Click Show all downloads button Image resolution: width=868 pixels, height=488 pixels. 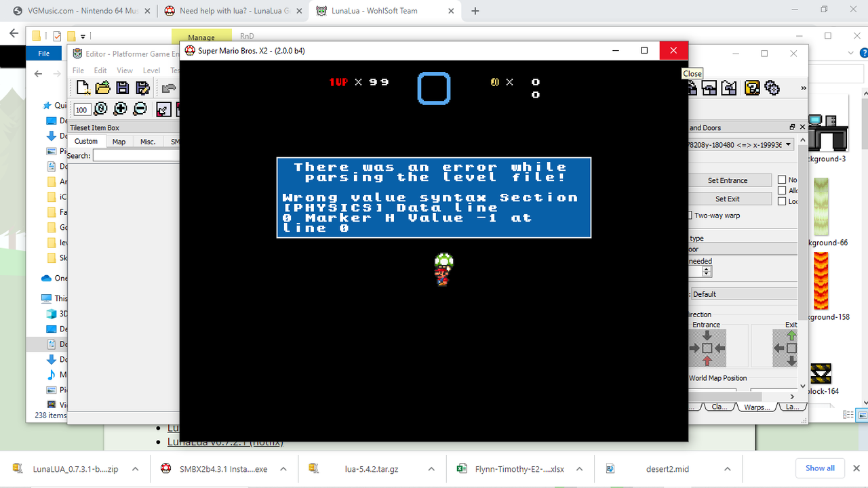pos(820,468)
